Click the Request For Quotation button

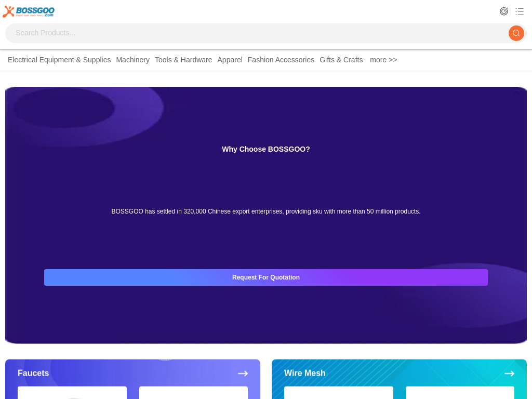coord(266,277)
